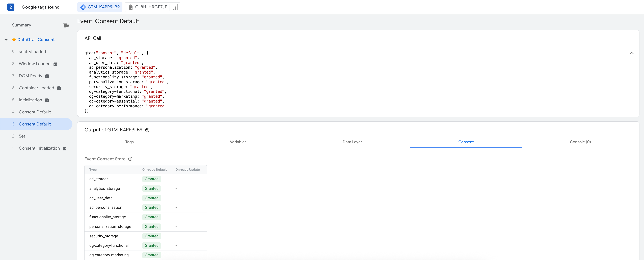Switch to the Data Layer tab

click(352, 142)
